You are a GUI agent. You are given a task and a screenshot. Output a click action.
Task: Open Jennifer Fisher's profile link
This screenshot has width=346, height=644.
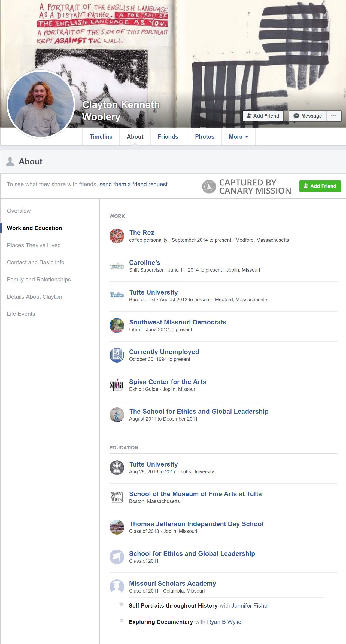[250, 606]
